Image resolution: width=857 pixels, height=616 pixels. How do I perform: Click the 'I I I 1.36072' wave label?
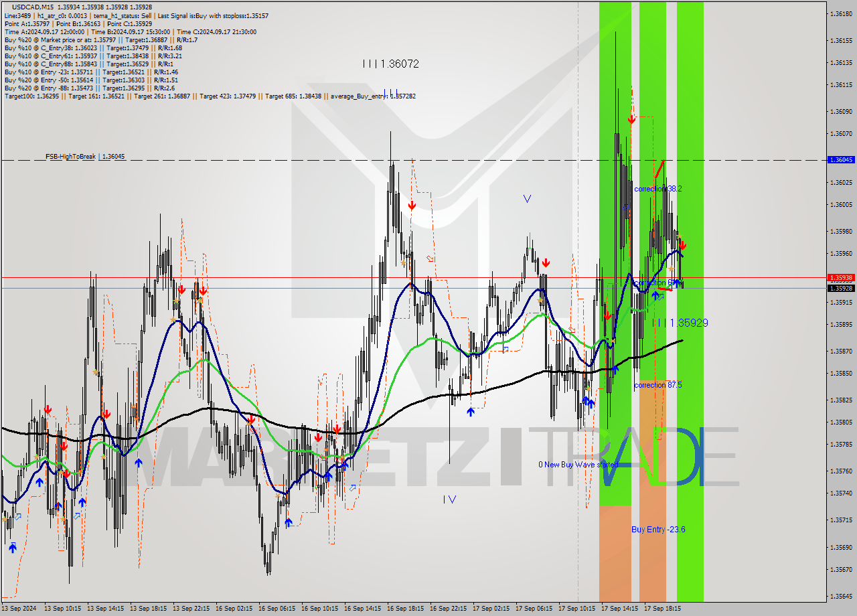pos(390,64)
